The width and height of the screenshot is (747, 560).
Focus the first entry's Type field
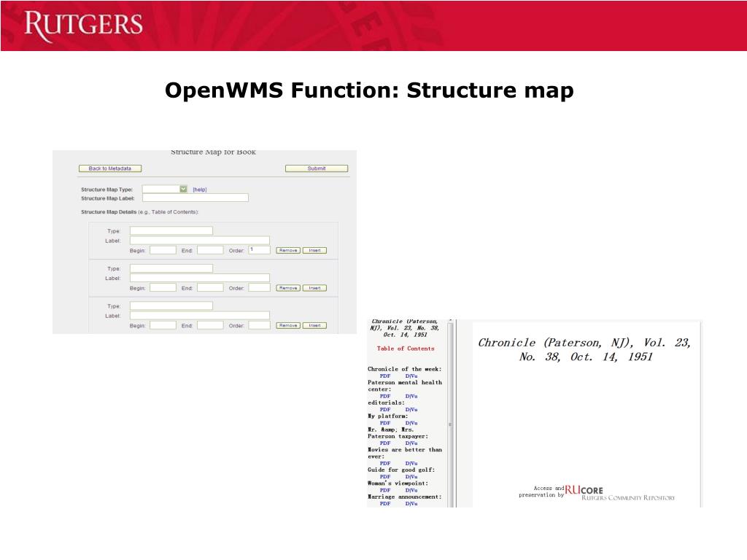click(171, 230)
